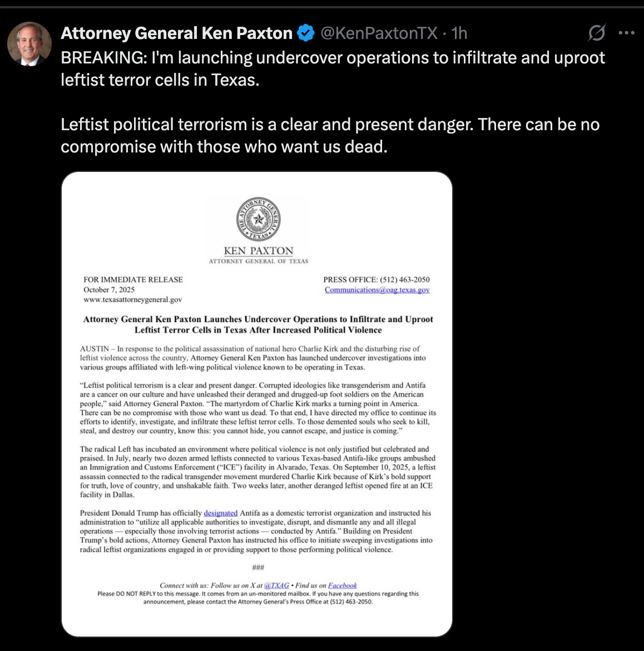This screenshot has width=644, height=651.
Task: Open the Grok explain-post icon
Action: click(x=596, y=33)
